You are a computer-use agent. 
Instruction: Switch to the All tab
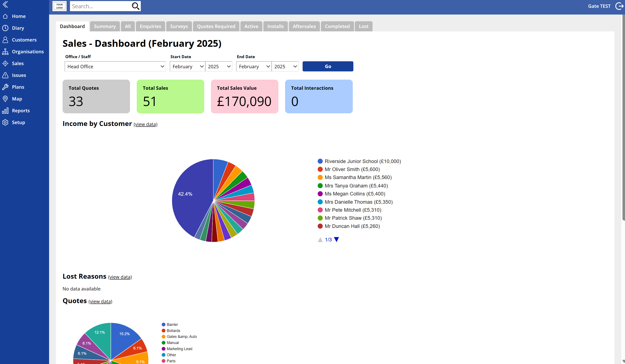(x=128, y=26)
